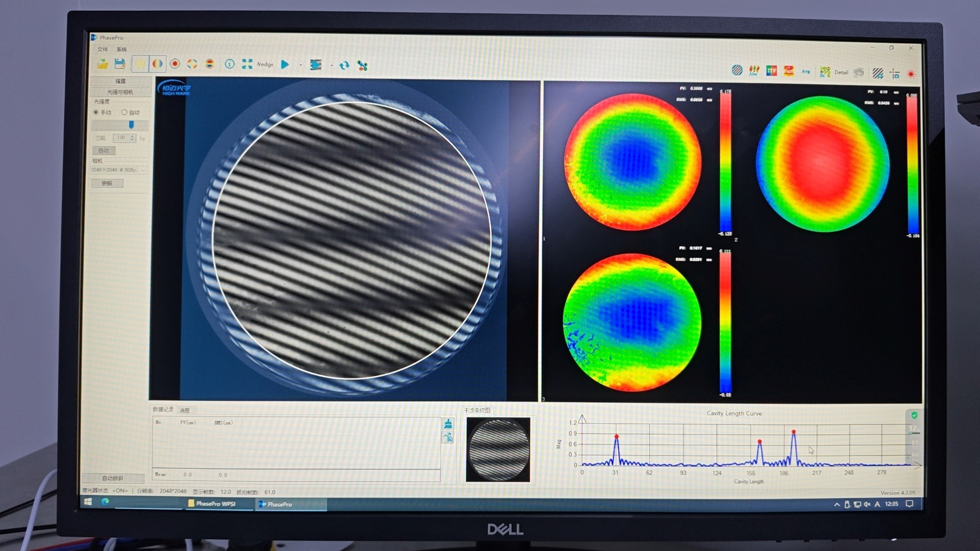Viewport: 980px width, 551px height.
Task: Open the 文件 menu
Action: click(x=103, y=49)
